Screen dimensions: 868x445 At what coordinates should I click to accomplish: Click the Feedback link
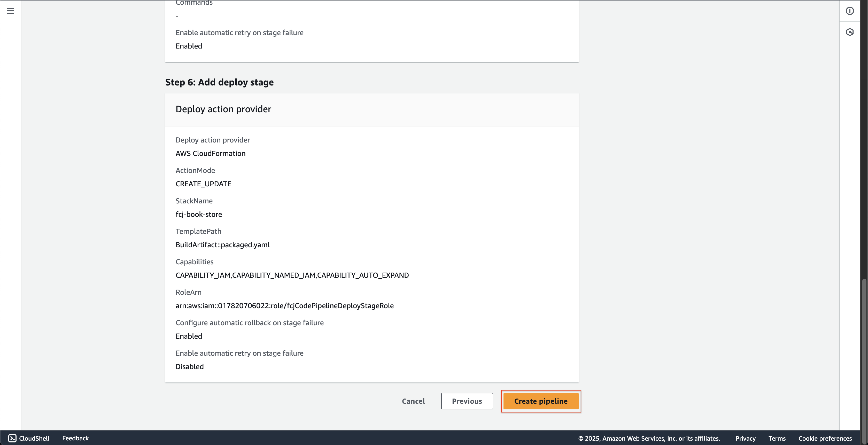(75, 438)
